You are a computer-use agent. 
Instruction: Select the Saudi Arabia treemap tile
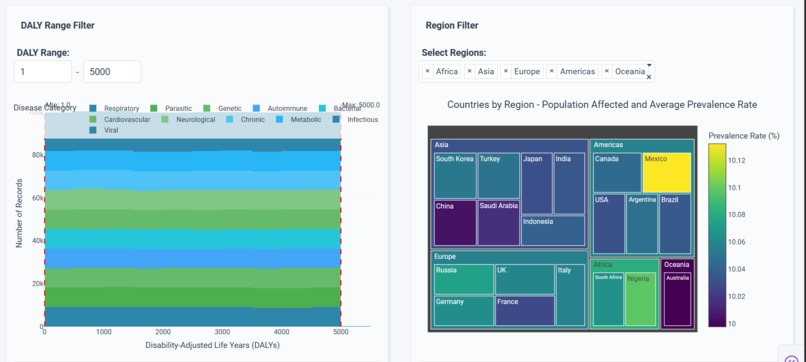pyautogui.click(x=499, y=223)
